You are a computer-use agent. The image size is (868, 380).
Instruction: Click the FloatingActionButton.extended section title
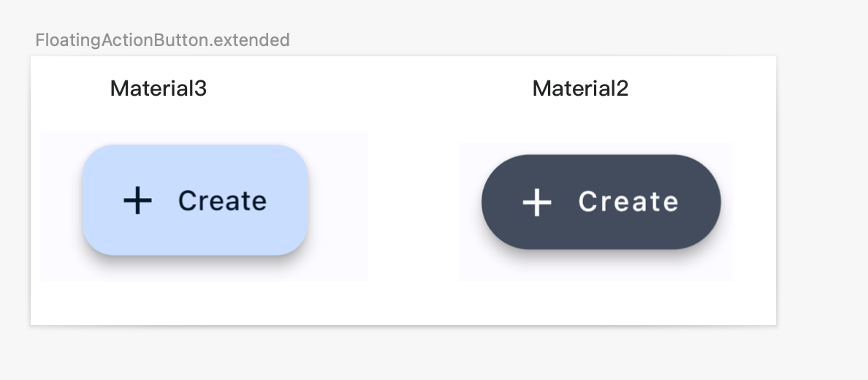pos(162,40)
